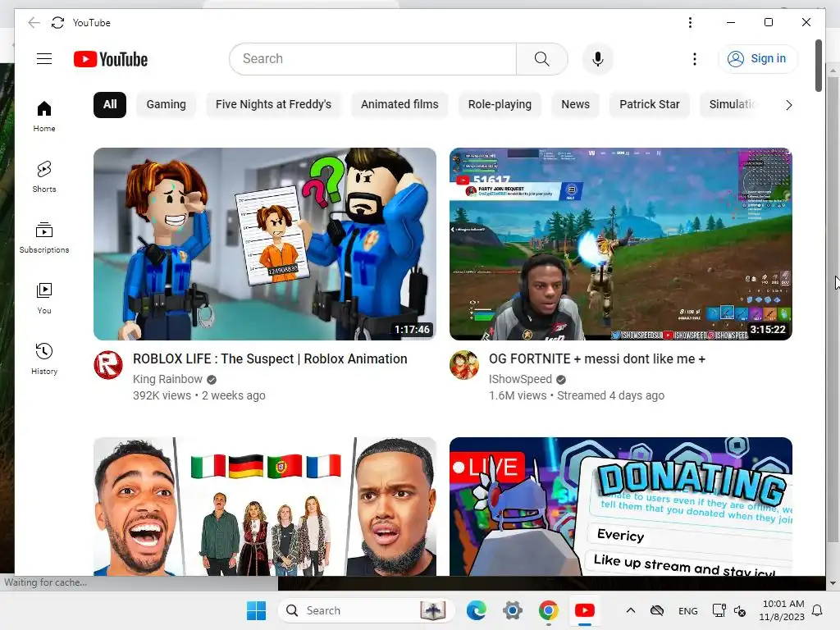Open IShowSpeed channel avatar

tap(464, 365)
